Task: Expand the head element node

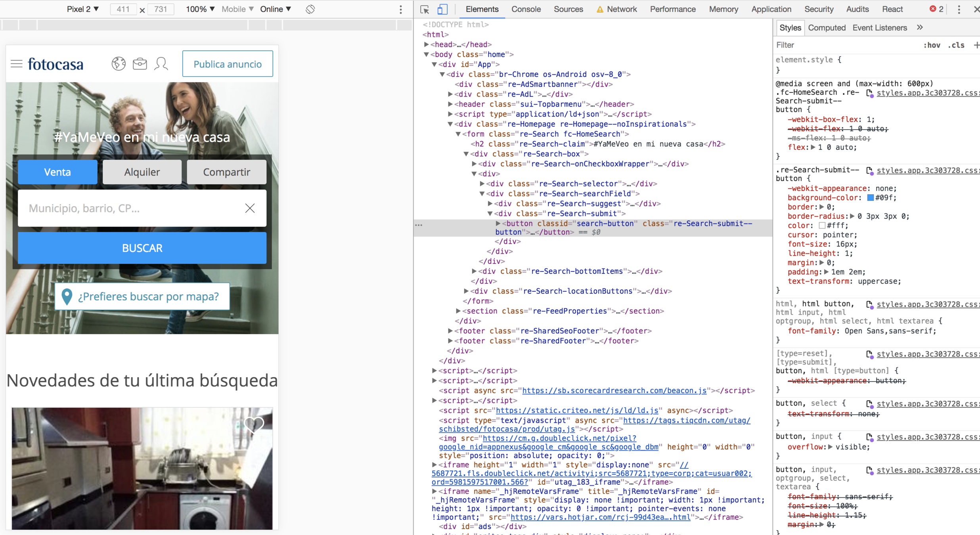Action: pyautogui.click(x=427, y=44)
